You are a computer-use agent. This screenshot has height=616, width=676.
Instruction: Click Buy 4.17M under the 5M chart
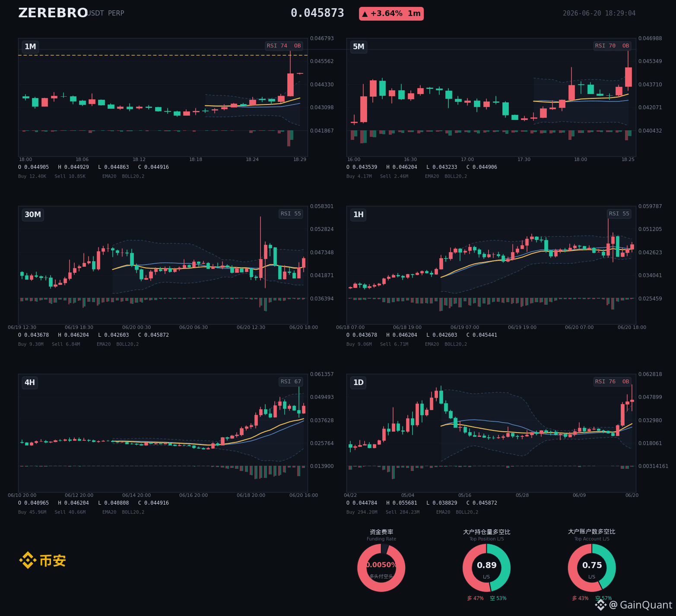(359, 176)
